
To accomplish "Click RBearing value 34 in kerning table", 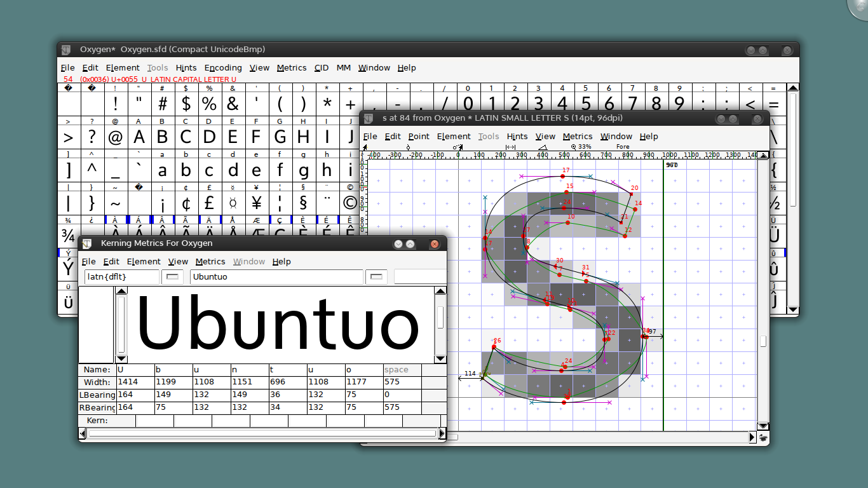I will 288,408.
